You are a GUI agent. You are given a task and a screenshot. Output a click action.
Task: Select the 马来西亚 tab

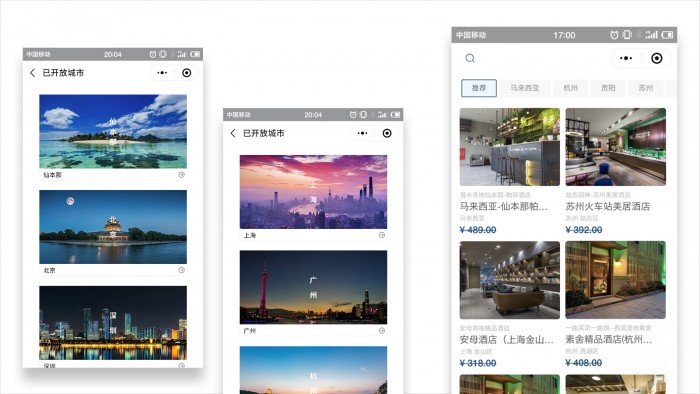click(x=525, y=88)
